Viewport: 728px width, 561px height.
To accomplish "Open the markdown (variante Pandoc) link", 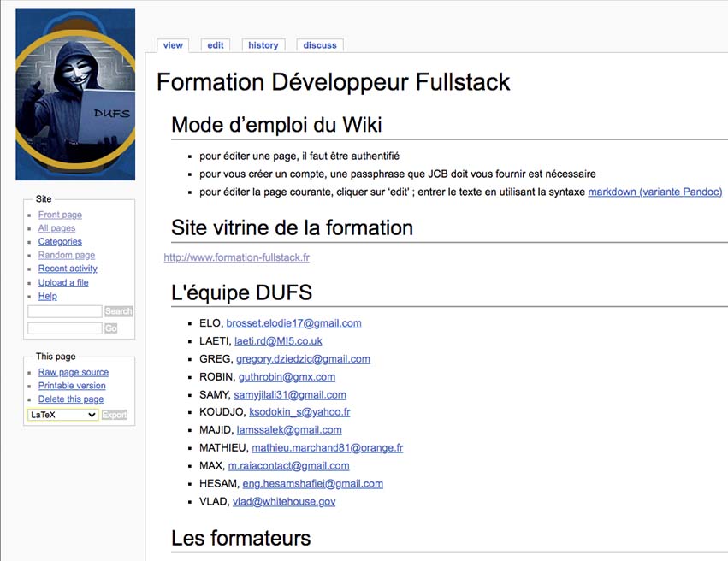I will pyautogui.click(x=654, y=192).
